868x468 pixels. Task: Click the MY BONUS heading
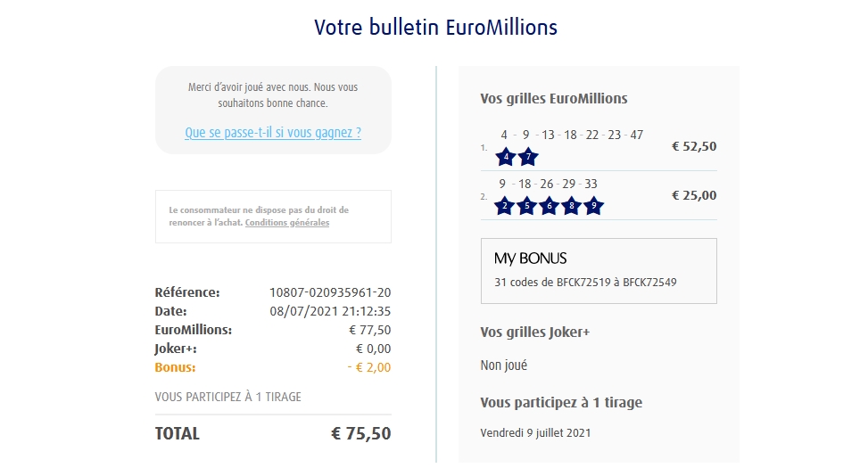(x=531, y=259)
